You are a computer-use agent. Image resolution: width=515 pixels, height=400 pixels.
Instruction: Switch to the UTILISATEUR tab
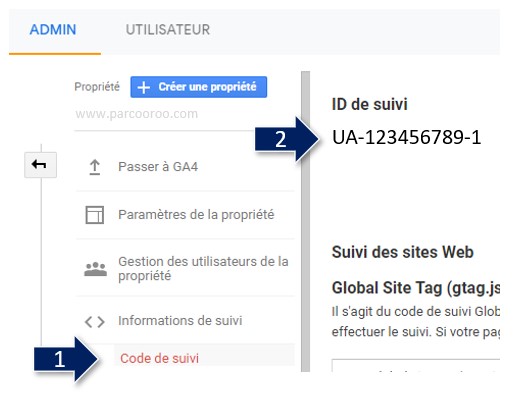pyautogui.click(x=168, y=30)
